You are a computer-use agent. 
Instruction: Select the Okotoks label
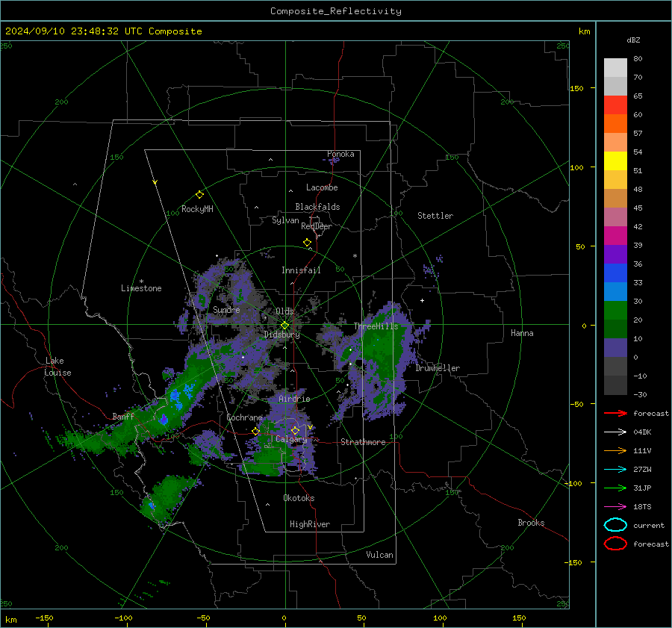click(299, 498)
